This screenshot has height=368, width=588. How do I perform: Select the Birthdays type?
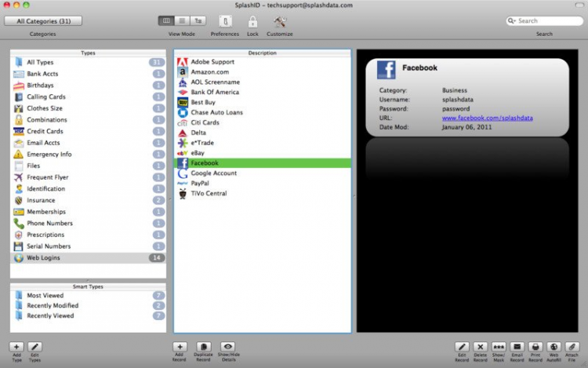pyautogui.click(x=88, y=86)
